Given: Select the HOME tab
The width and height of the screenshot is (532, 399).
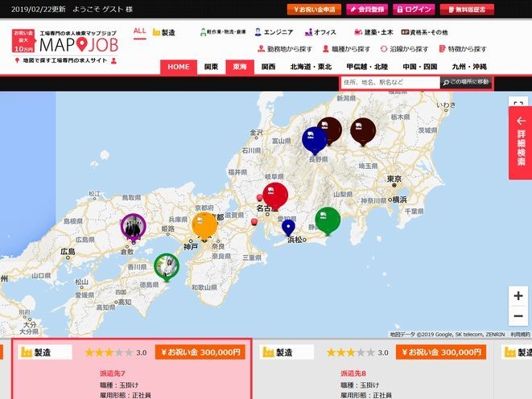Looking at the screenshot, I should pyautogui.click(x=179, y=67).
